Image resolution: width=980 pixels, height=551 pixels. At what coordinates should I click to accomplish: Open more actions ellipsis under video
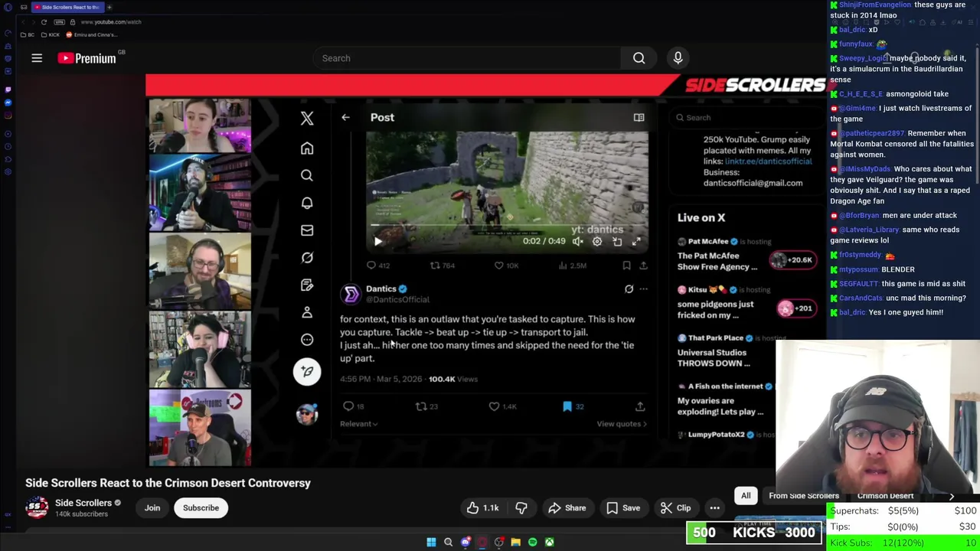pyautogui.click(x=714, y=508)
